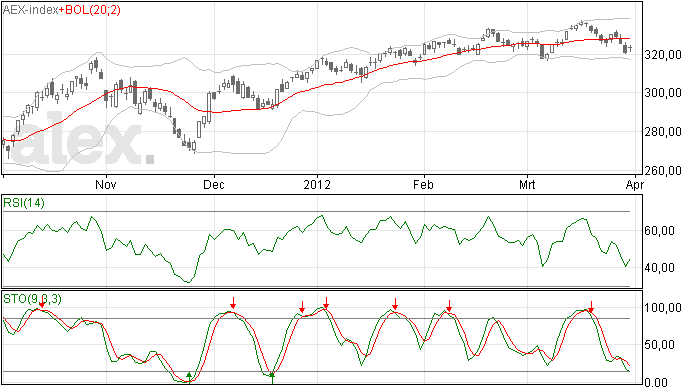Click the 2012 label on time axis
This screenshot has height=387, width=690.
coord(317,184)
